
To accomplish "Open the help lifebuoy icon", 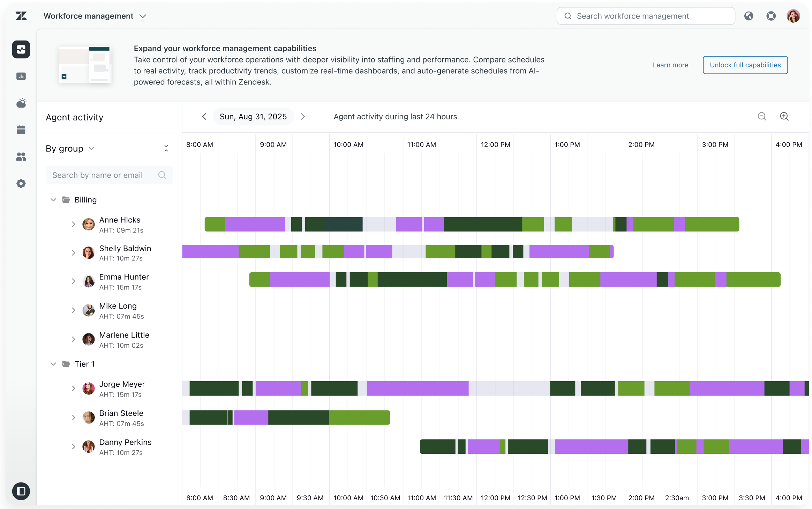I will 771,16.
